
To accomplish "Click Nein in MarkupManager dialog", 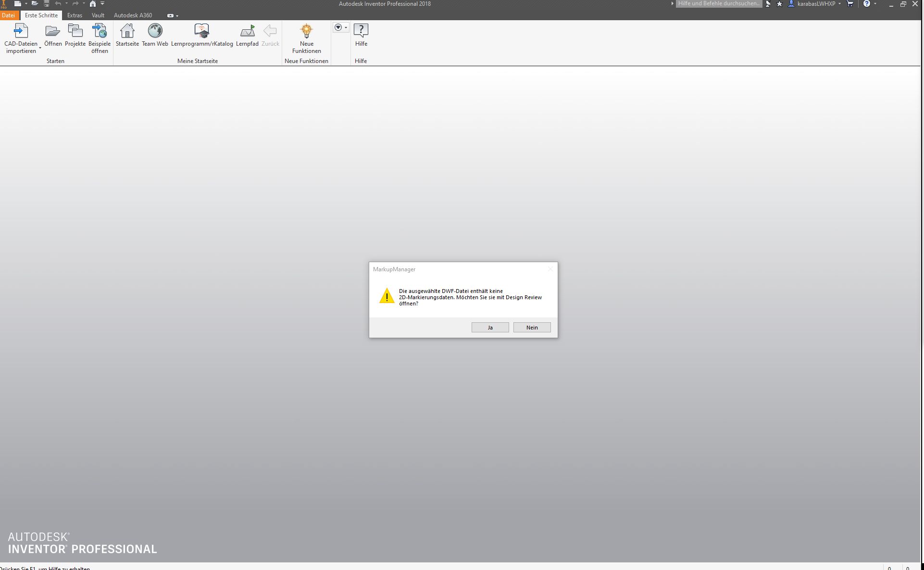I will [532, 328].
